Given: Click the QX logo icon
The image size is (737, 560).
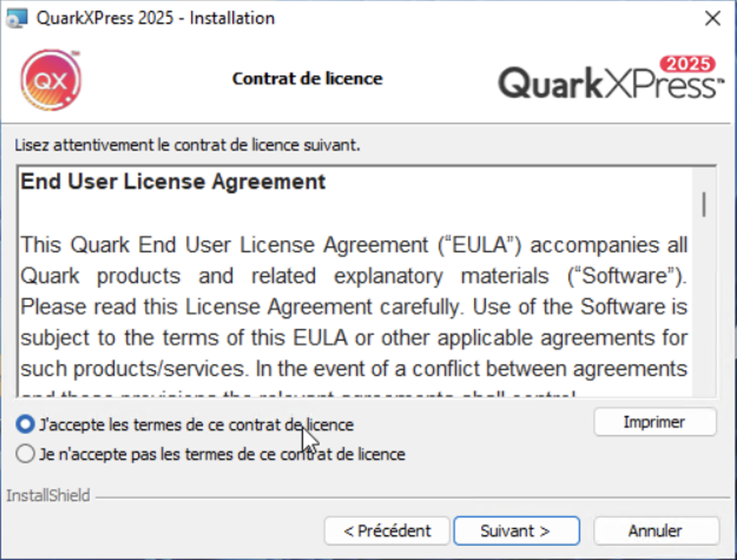Looking at the screenshot, I should click(50, 78).
